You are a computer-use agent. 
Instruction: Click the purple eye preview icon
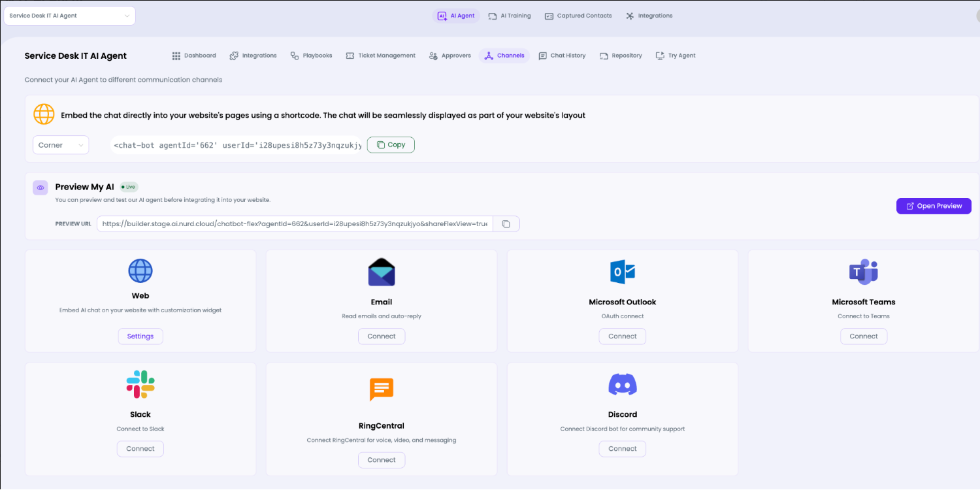point(41,188)
